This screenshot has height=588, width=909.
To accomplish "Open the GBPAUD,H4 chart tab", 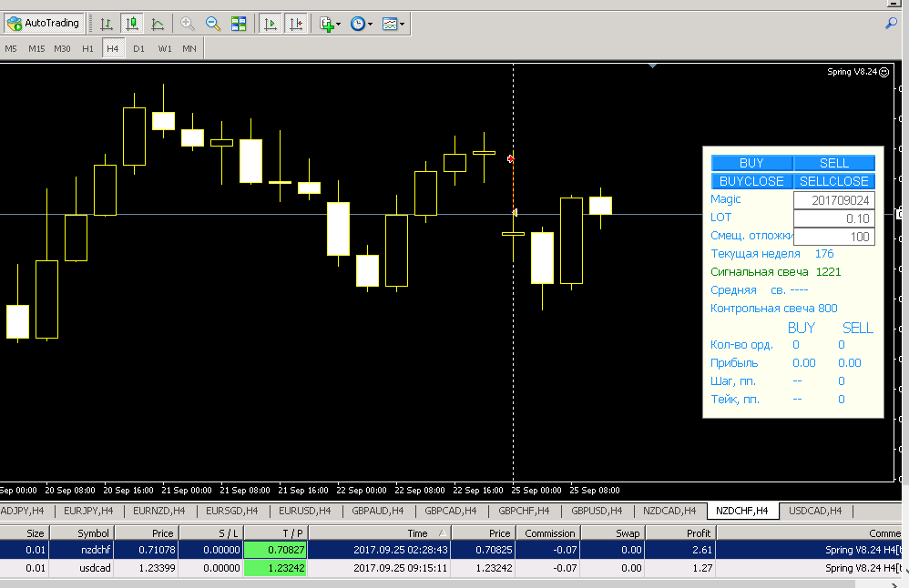I will (x=377, y=511).
